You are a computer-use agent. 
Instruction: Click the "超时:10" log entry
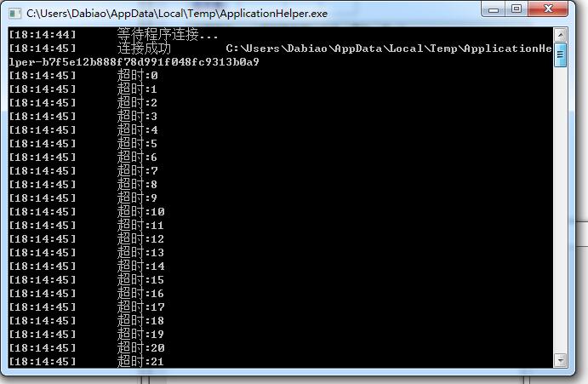[x=140, y=212]
